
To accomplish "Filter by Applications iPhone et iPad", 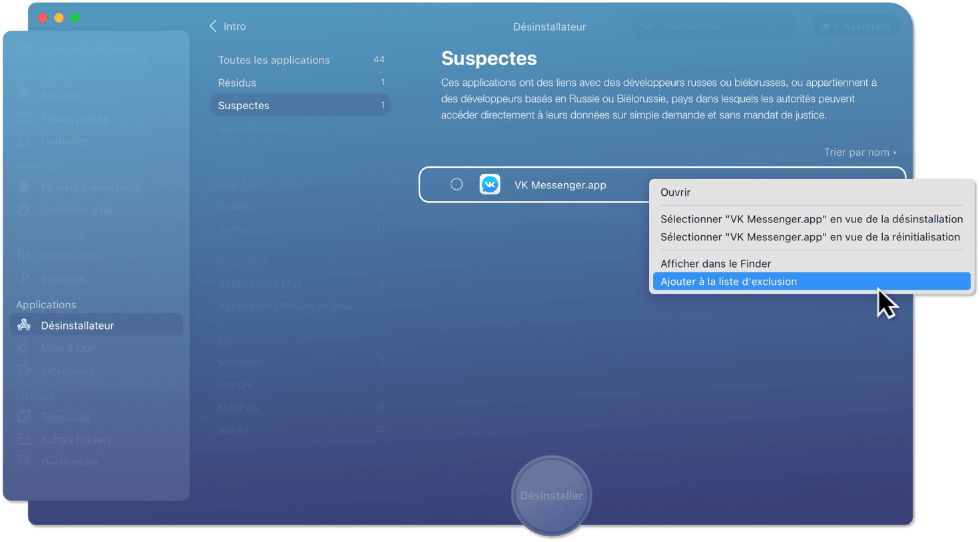I will pyautogui.click(x=301, y=306).
